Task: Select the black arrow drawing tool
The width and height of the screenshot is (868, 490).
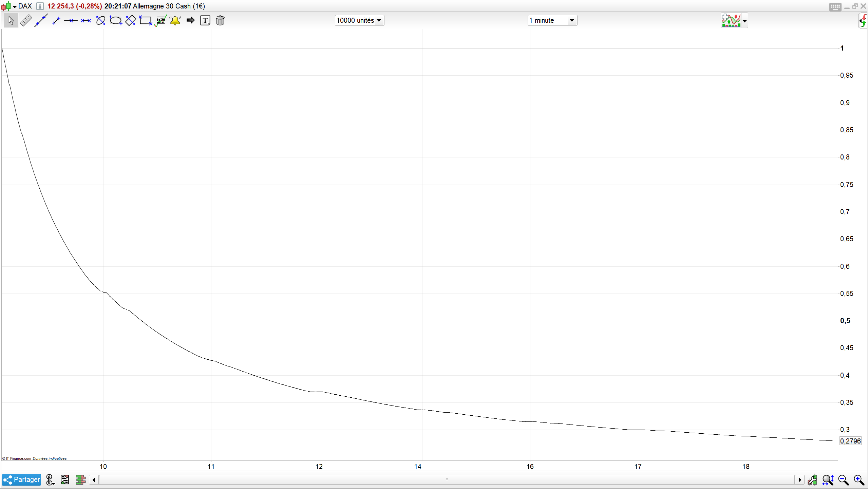Action: click(190, 21)
